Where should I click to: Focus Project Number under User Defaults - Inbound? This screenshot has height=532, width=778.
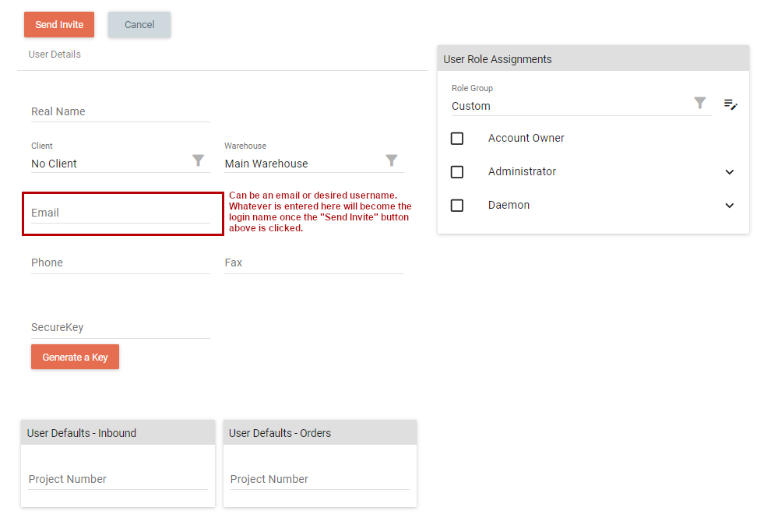pyautogui.click(x=118, y=479)
